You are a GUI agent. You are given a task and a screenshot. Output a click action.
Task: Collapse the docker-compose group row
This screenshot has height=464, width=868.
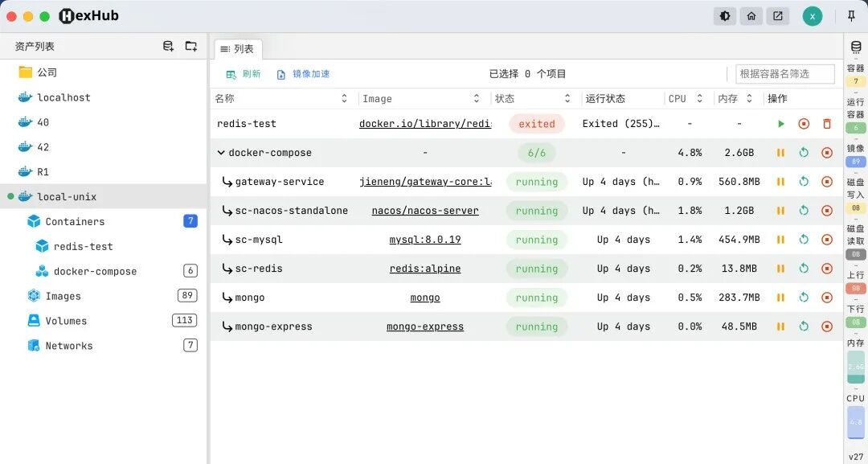point(221,152)
